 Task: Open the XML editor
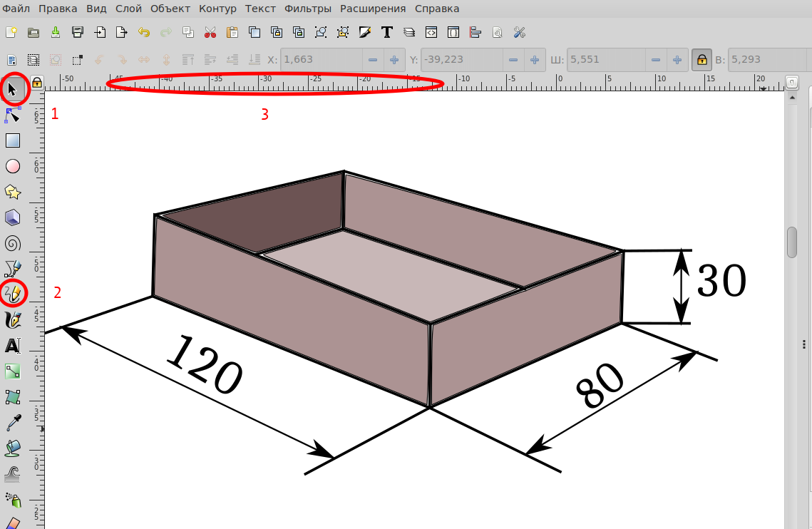click(x=431, y=33)
